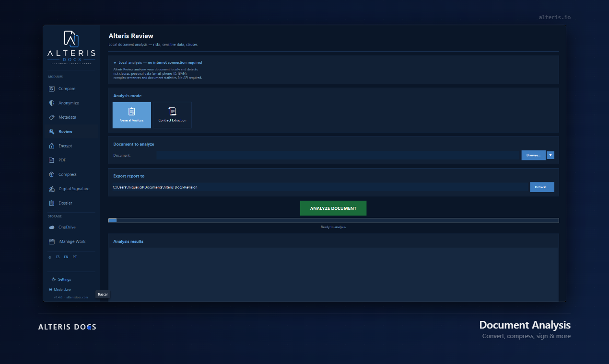Open the Compare module icon
This screenshot has width=609, height=364.
coord(52,89)
